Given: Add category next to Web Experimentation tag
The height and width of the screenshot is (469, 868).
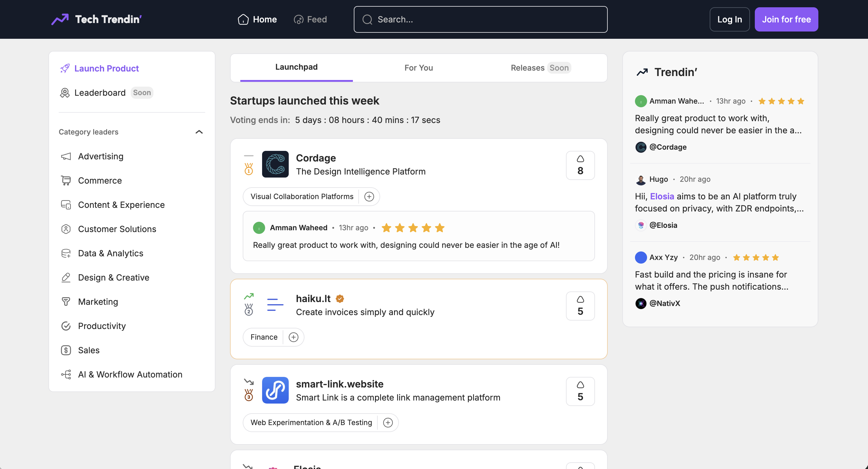Looking at the screenshot, I should (388, 423).
